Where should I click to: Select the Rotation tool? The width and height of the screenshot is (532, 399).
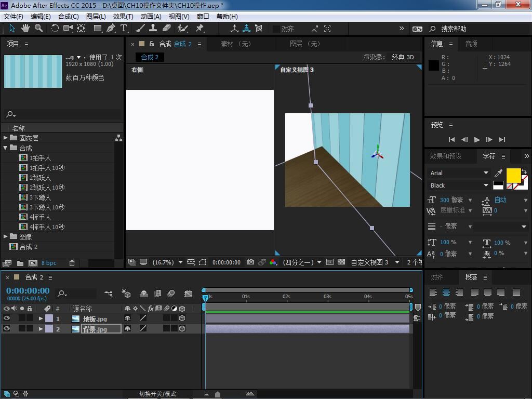point(55,29)
